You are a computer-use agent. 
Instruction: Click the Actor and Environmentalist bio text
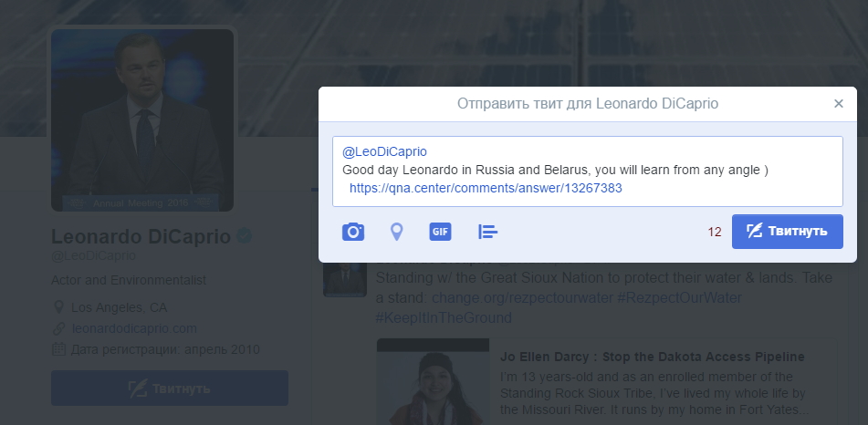[x=129, y=280]
